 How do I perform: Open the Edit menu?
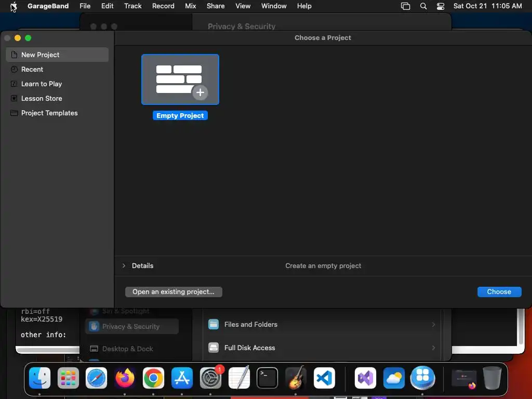point(107,6)
